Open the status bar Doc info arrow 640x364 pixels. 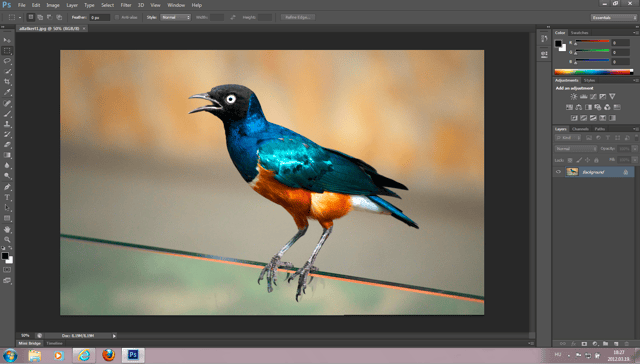coord(114,336)
